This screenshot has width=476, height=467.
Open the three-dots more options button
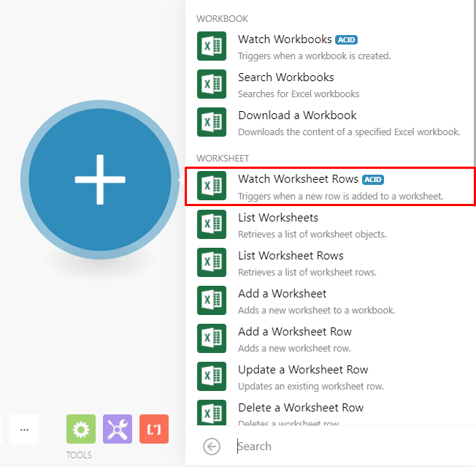tap(24, 429)
